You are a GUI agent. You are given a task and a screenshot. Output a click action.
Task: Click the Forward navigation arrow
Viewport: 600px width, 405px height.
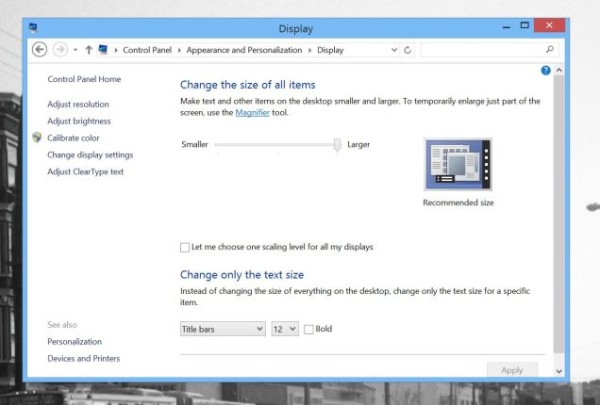coord(60,49)
